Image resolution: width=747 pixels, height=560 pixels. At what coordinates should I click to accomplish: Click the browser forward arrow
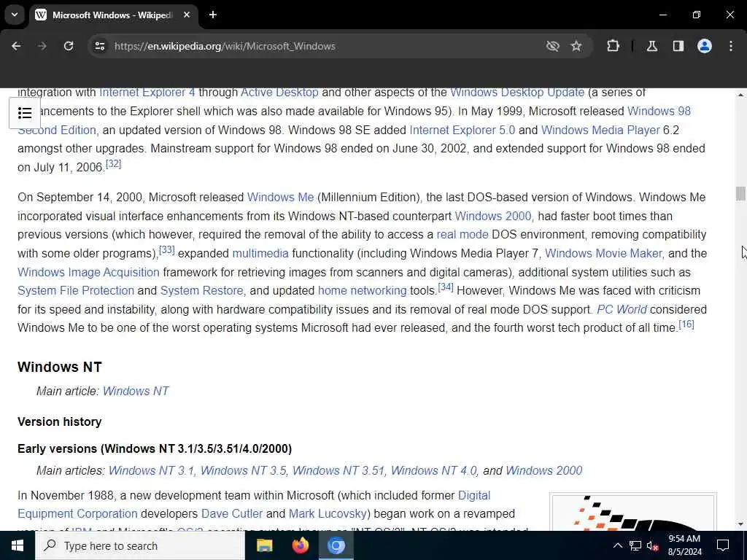(42, 46)
